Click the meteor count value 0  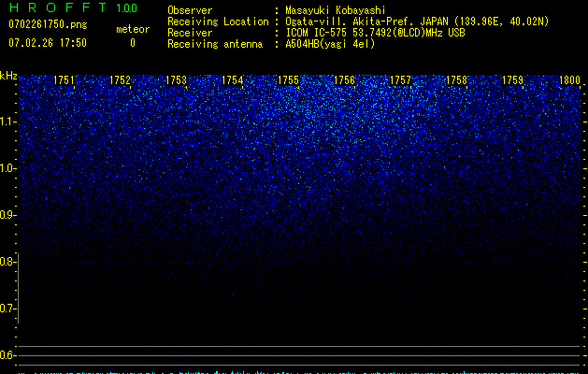(x=133, y=43)
